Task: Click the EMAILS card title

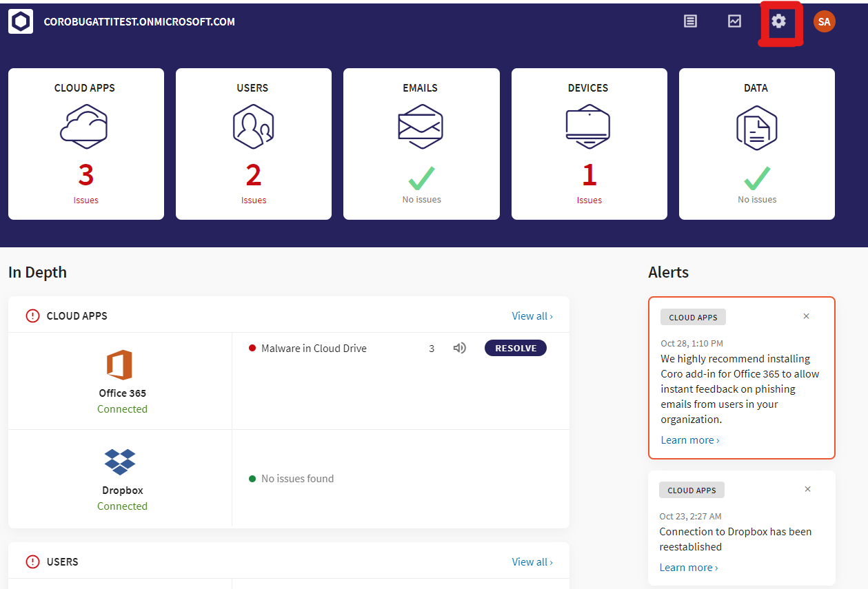Action: coord(421,87)
